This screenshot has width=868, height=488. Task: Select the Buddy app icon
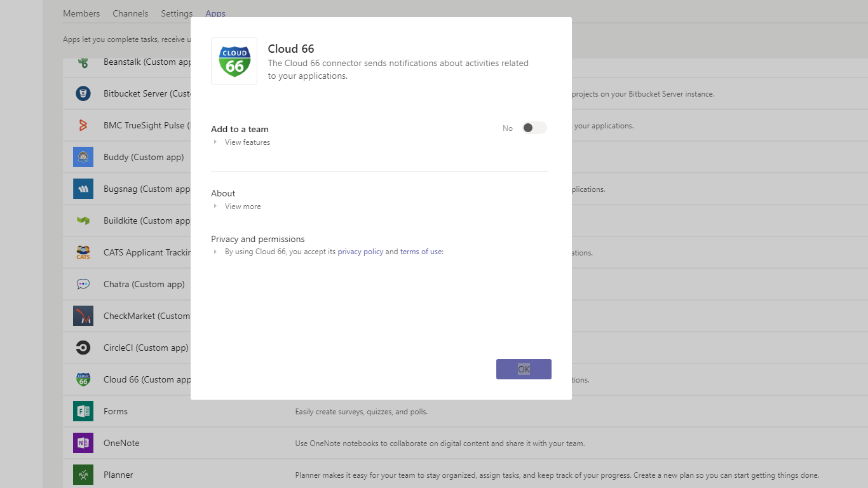(x=83, y=157)
